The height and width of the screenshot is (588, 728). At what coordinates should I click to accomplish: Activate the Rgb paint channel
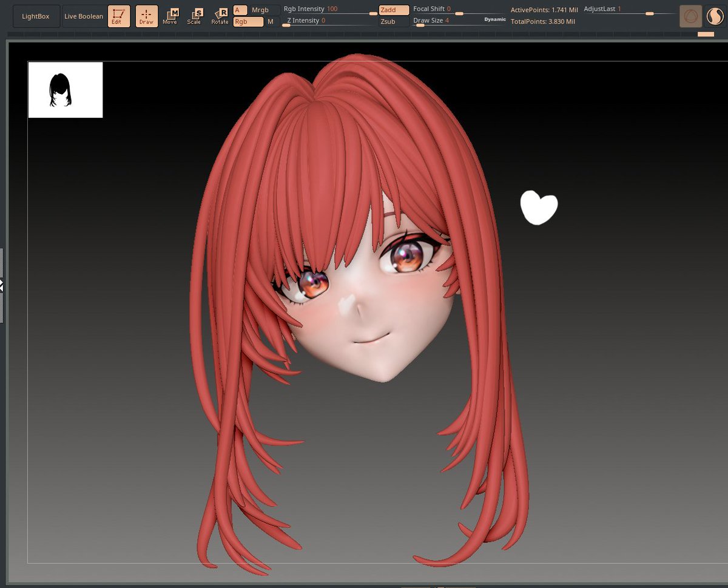coord(249,20)
